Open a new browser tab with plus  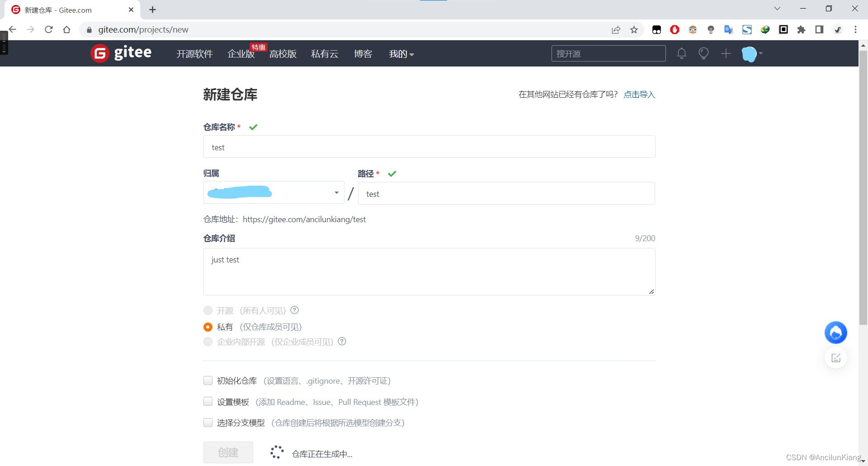[153, 10]
